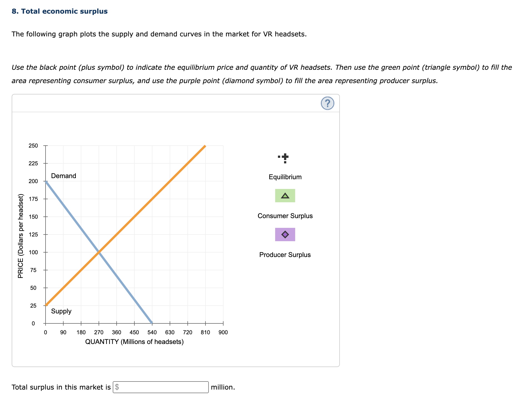Click the circled question mark in graph panel
This screenshot has width=532, height=399.
(x=327, y=103)
